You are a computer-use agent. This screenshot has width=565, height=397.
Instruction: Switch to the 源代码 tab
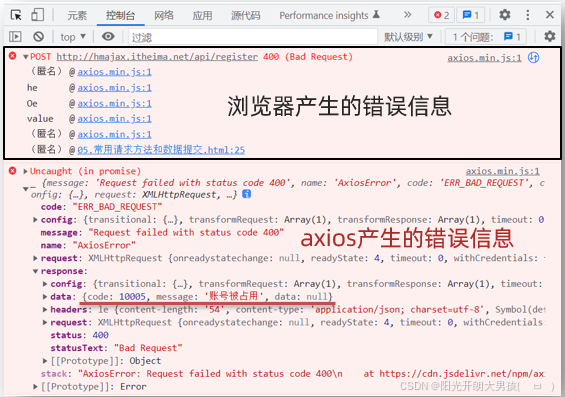point(245,15)
